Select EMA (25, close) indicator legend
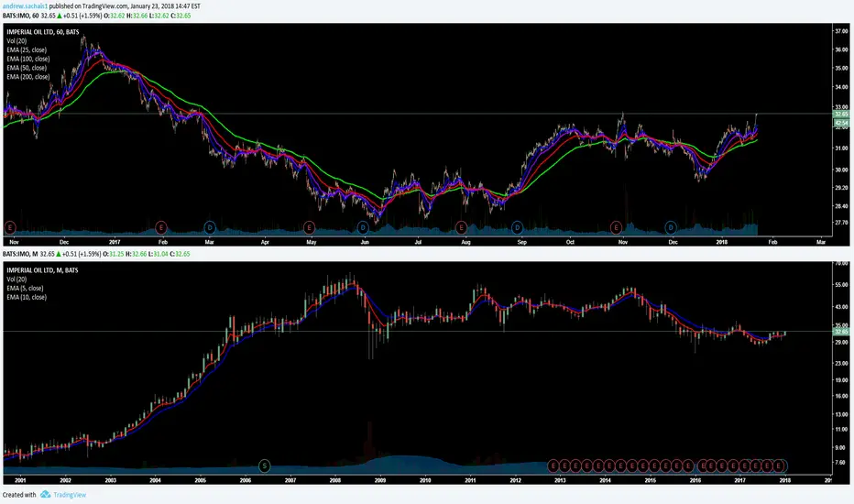Image resolution: width=854 pixels, height=504 pixels. click(27, 49)
